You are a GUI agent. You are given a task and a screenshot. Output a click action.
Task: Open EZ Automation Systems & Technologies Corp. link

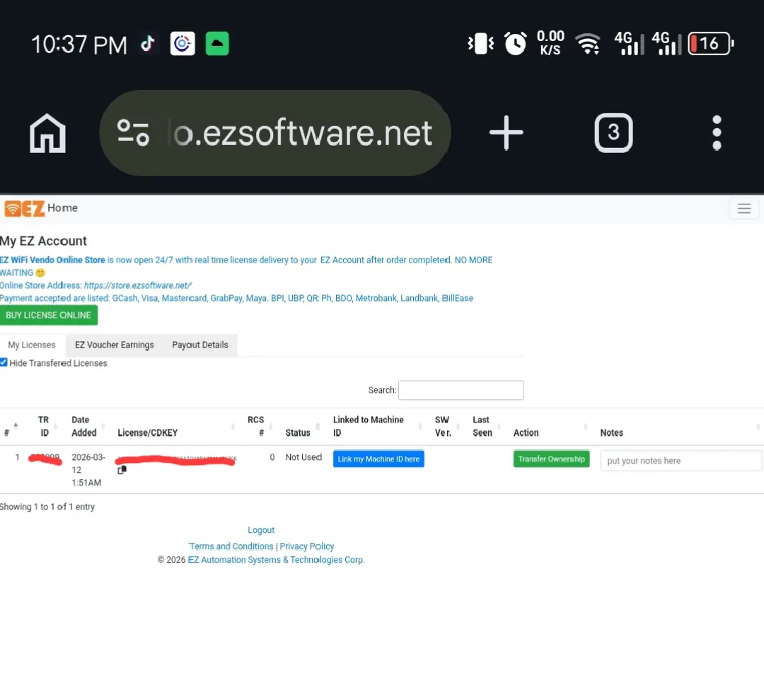277,560
